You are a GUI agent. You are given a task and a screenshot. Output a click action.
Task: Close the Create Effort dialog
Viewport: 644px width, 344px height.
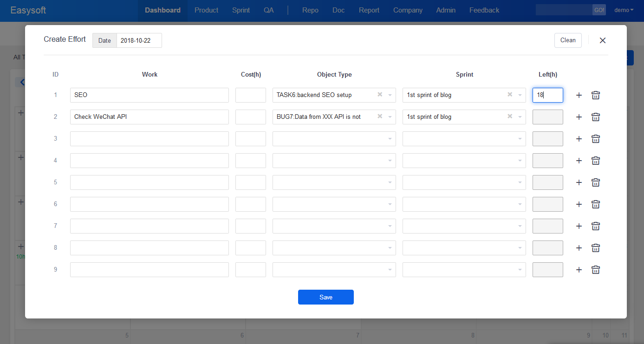tap(602, 40)
